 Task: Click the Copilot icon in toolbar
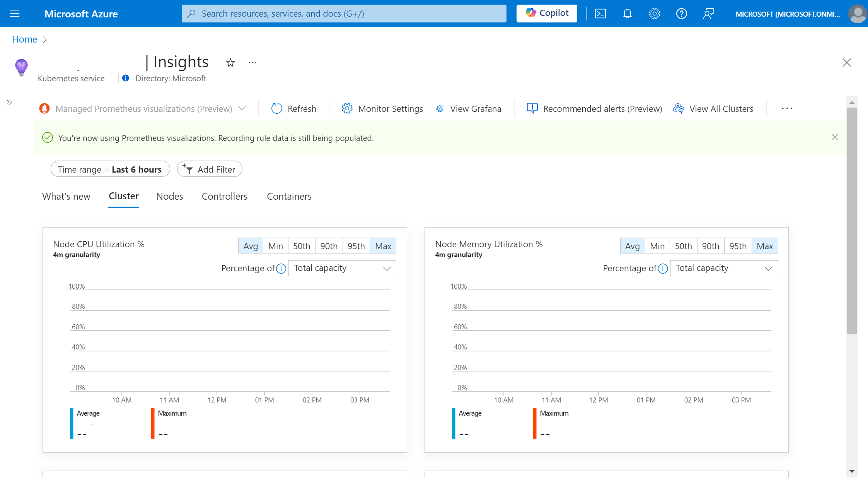point(546,13)
